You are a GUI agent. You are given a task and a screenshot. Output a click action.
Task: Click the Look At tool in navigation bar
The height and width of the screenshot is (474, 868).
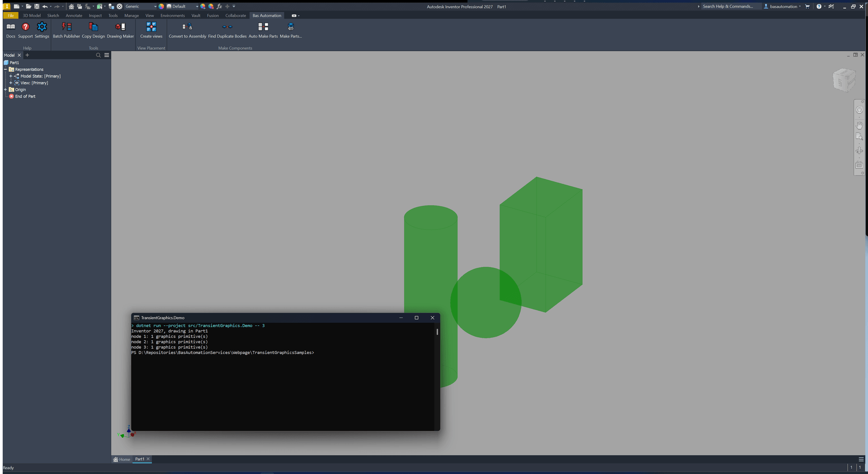(859, 165)
